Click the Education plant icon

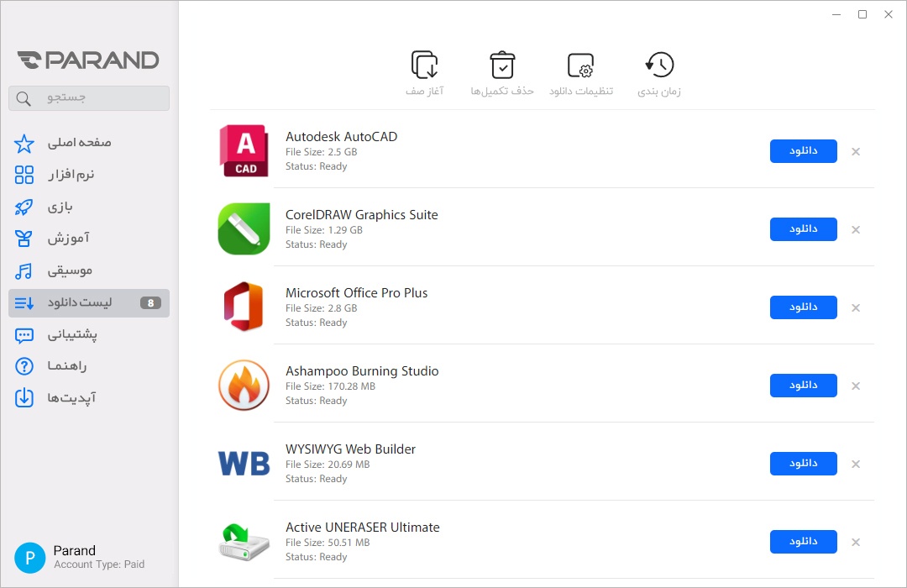tap(24, 239)
